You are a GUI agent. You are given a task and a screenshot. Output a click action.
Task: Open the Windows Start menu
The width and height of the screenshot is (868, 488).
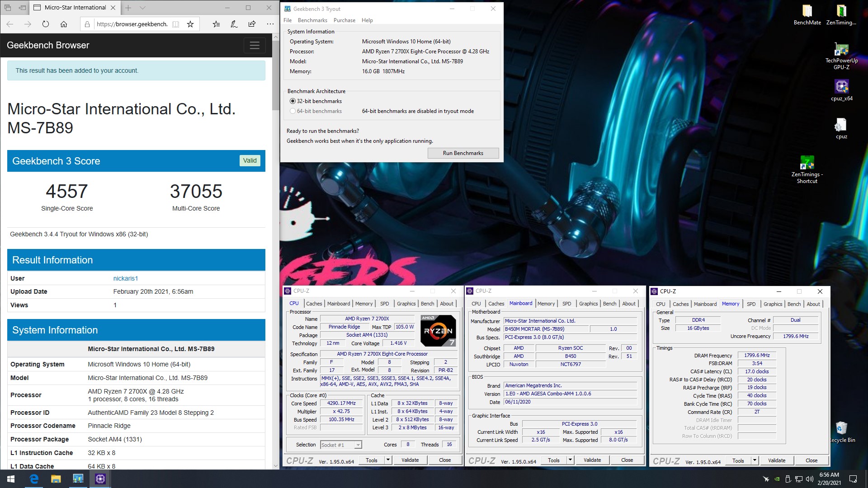pos(11,479)
